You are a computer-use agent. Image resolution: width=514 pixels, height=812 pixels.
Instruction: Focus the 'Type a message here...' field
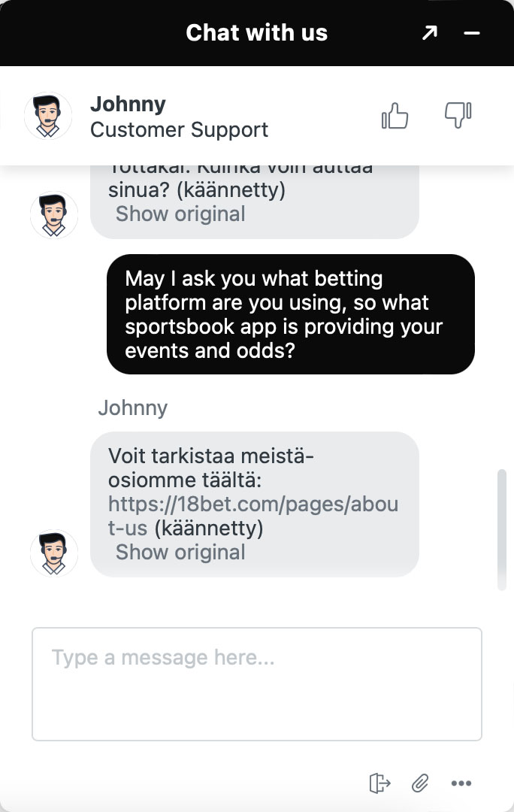pyautogui.click(x=257, y=684)
